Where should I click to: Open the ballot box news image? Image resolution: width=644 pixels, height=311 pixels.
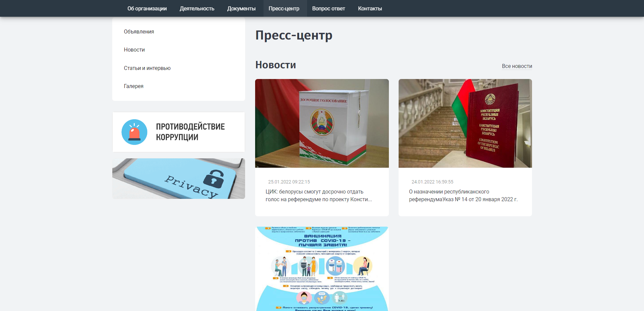[x=322, y=123]
